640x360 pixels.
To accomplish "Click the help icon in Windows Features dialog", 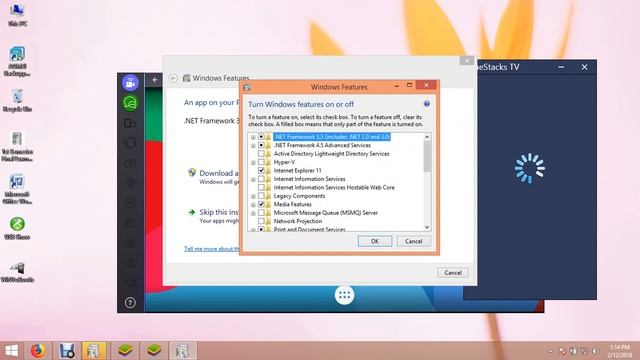I will click(427, 104).
